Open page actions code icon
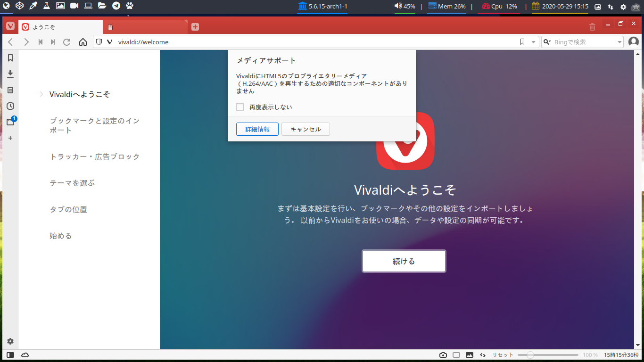This screenshot has width=644, height=362. pyautogui.click(x=483, y=355)
